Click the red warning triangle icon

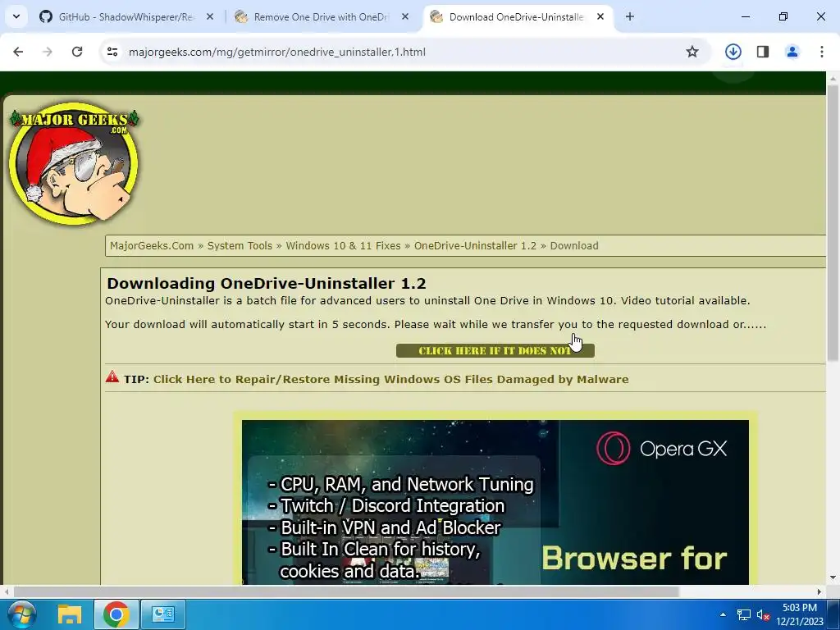112,377
